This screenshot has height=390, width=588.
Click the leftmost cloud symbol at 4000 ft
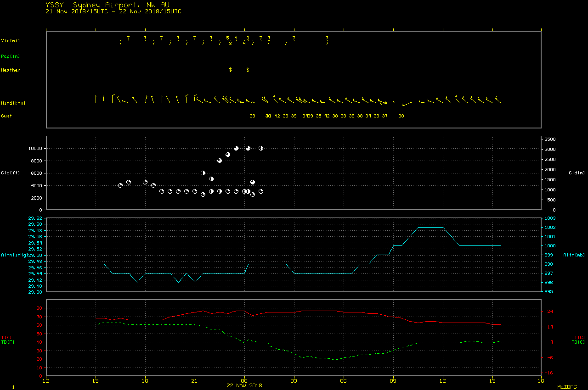pos(120,185)
